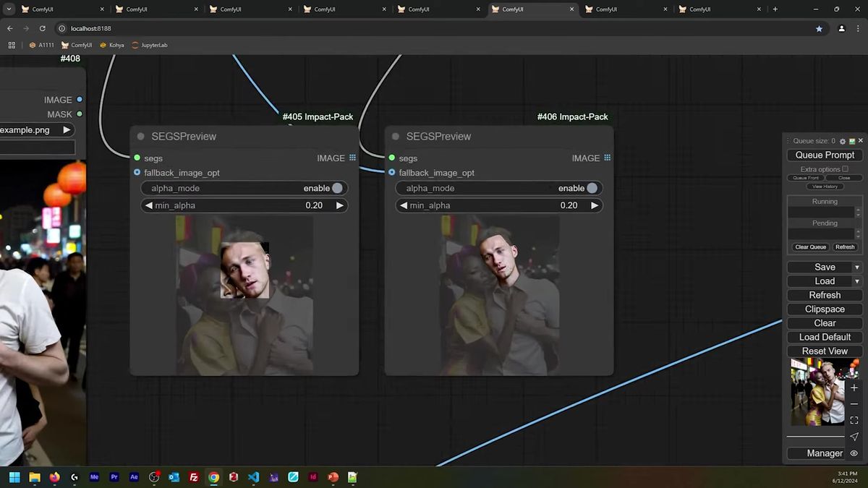
Task: Enable Extra options checkbox
Action: [x=845, y=169]
